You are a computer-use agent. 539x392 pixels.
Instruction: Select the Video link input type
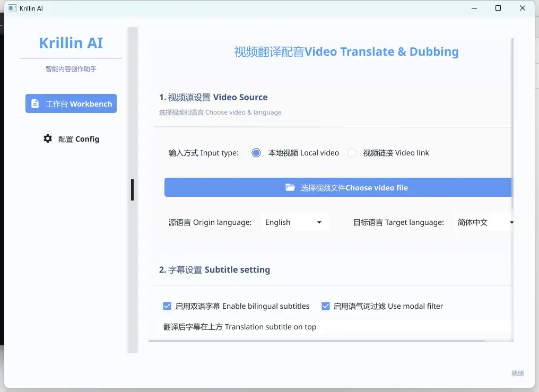(x=352, y=153)
